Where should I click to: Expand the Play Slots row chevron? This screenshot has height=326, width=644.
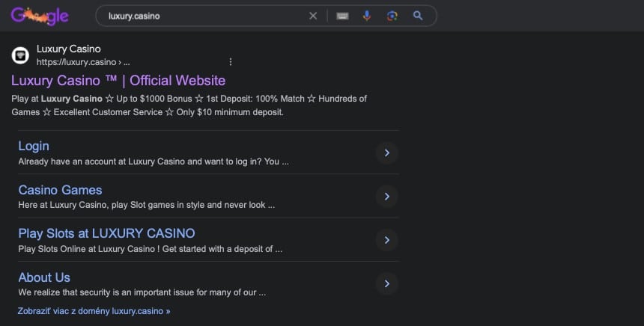pyautogui.click(x=387, y=240)
